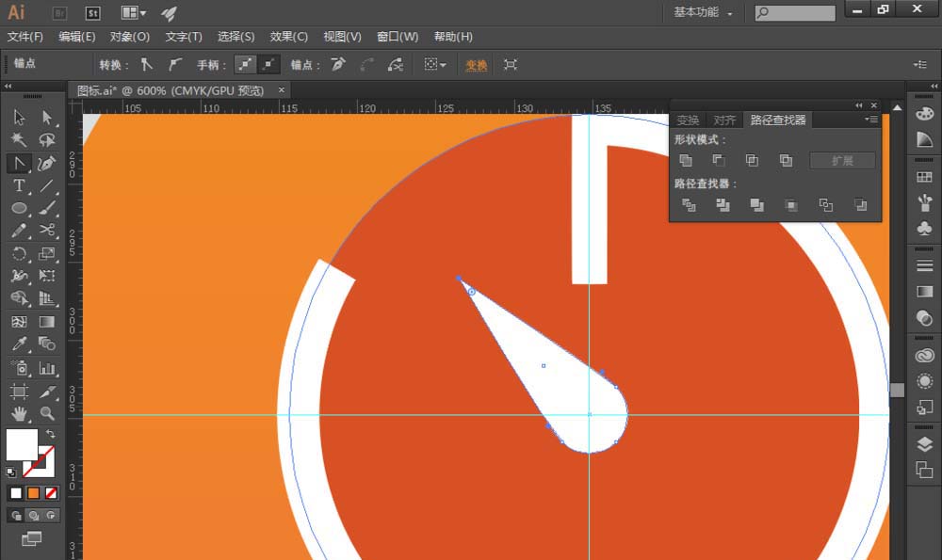The image size is (942, 560).
Task: Select the Pencil tool
Action: tap(19, 231)
